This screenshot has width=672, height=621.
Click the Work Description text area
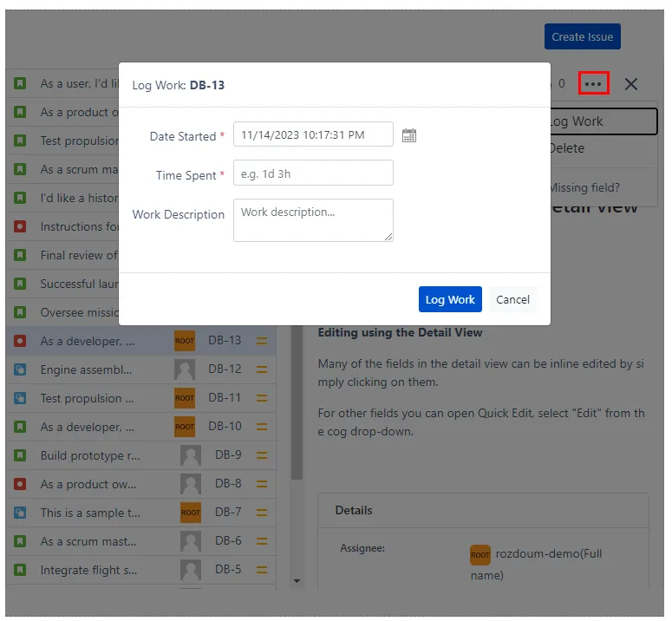click(313, 220)
